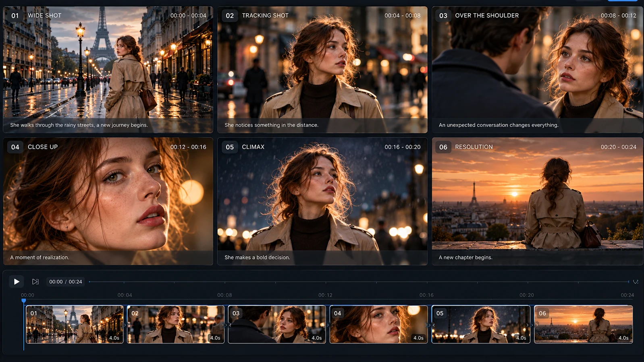This screenshot has height=362, width=644.
Task: Click the "RESOLUTION" label
Action: [474, 147]
